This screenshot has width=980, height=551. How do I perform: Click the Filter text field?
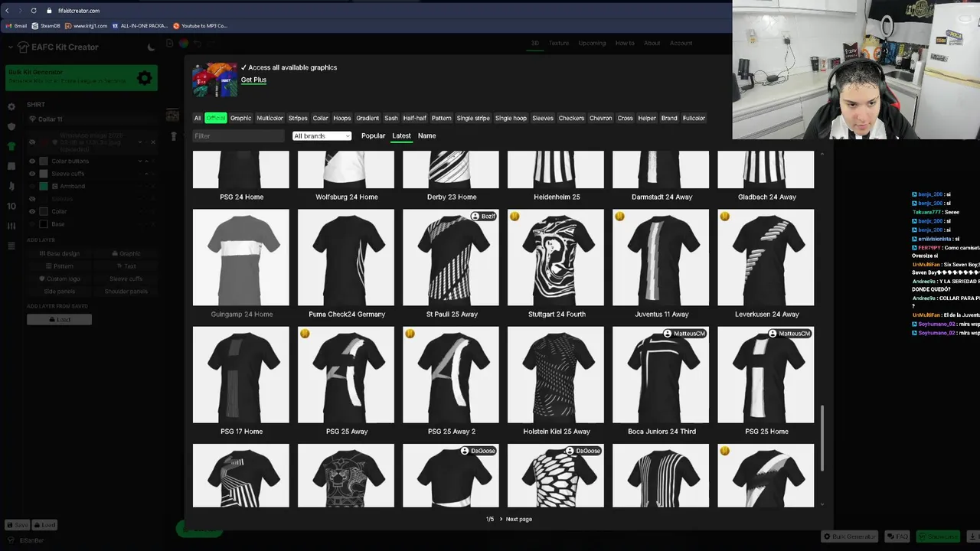click(x=238, y=136)
